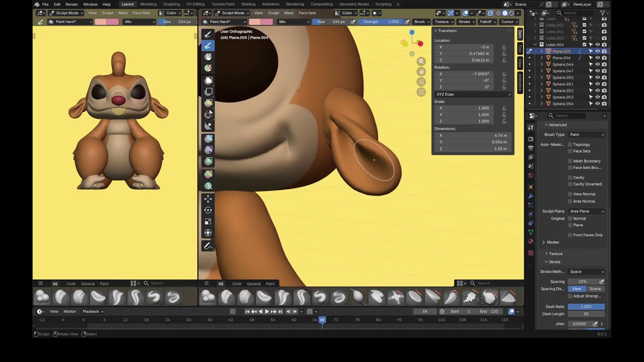This screenshot has height=362, width=644.
Task: Hide Plane.006 using its eye icon
Action: 597,58
